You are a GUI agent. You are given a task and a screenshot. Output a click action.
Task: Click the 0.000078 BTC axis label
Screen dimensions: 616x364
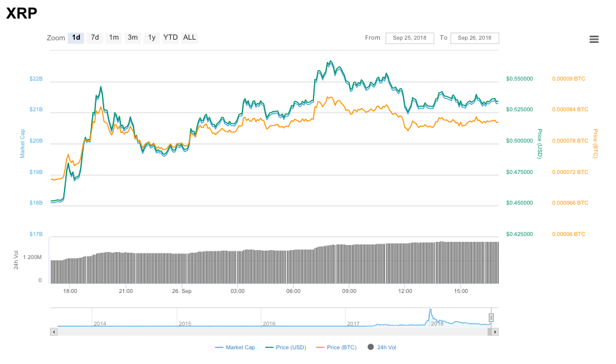pos(570,141)
